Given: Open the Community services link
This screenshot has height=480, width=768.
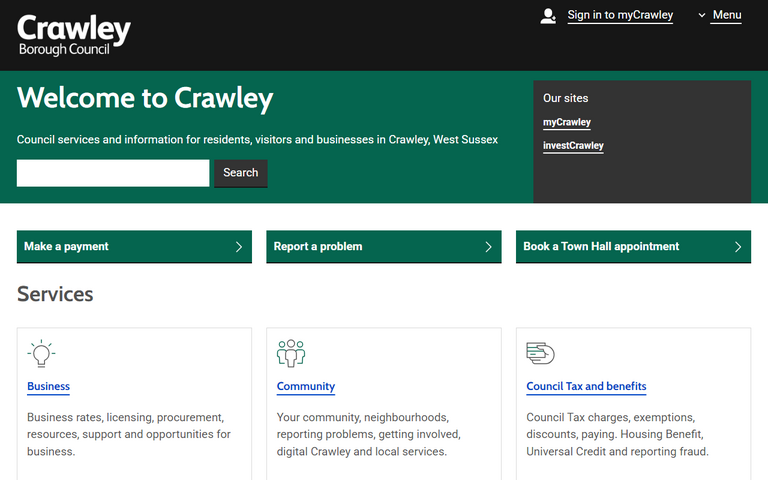Looking at the screenshot, I should pos(305,386).
